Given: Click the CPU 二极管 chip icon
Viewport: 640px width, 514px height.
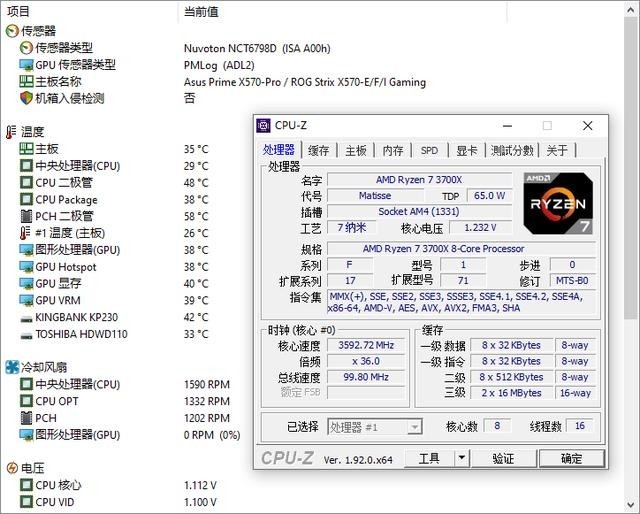Looking at the screenshot, I should (x=26, y=182).
